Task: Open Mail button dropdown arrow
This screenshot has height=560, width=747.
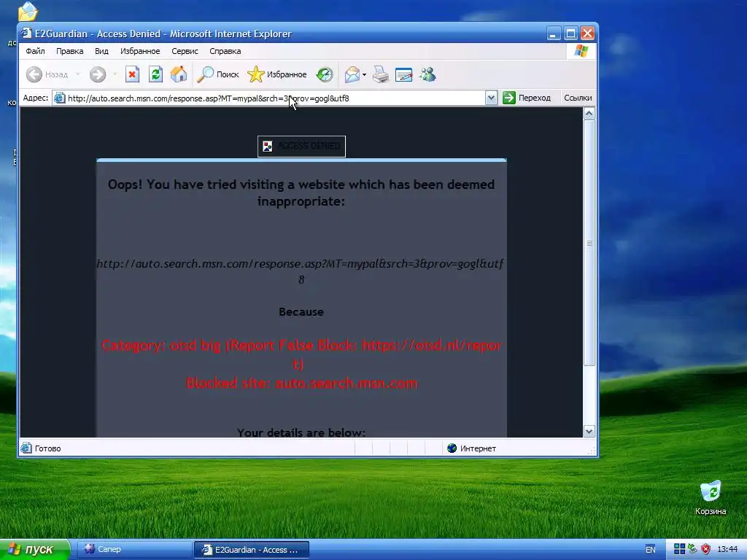Action: pyautogui.click(x=365, y=74)
